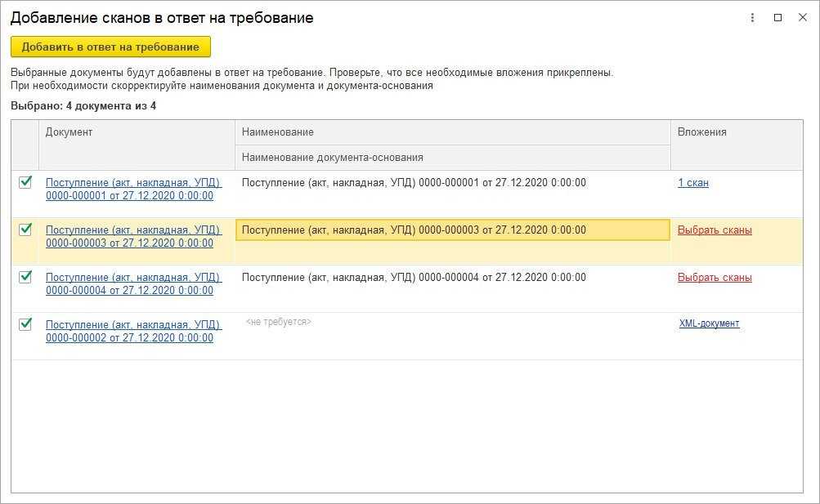Open the 'XML-документ' attachment link
Viewport: 820px width, 504px height.
(x=709, y=323)
